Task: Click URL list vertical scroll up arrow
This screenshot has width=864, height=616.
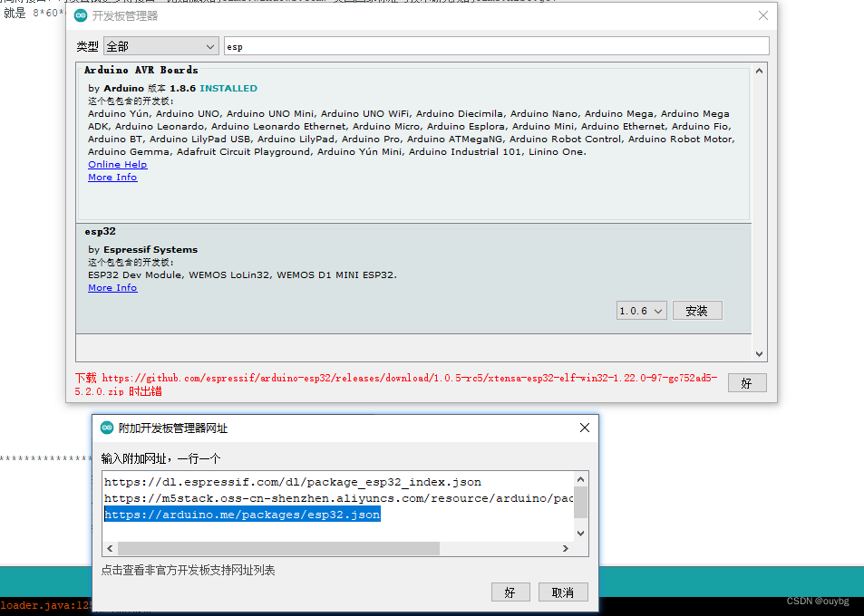Action: pos(580,479)
